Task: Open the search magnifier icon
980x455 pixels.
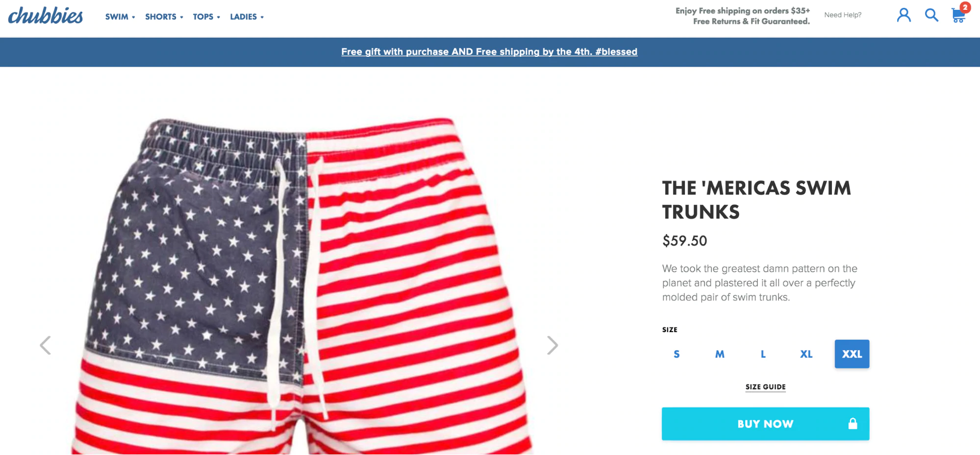Action: [931, 15]
